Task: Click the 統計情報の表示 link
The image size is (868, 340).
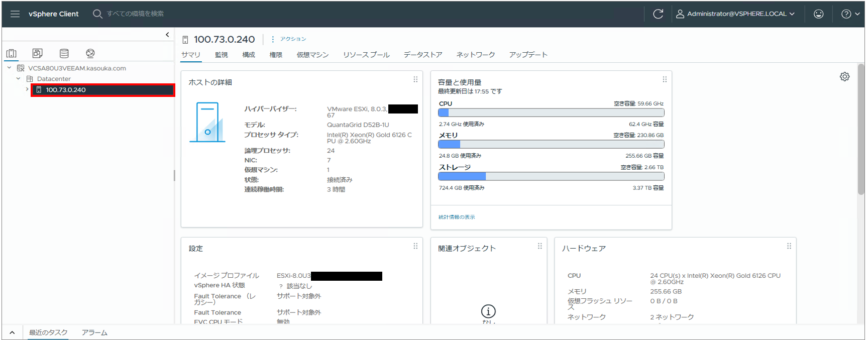Action: click(457, 217)
